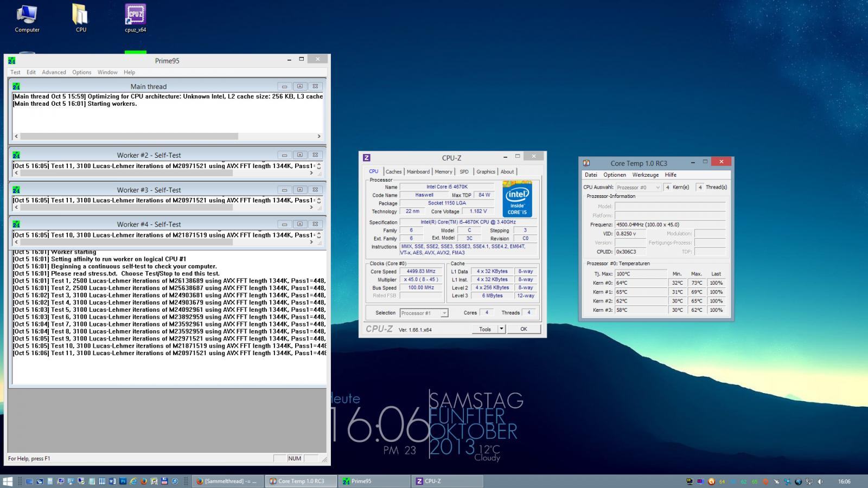Open the Optionen menu in Core Temp
Viewport: 868px width, 488px height.
pos(615,175)
